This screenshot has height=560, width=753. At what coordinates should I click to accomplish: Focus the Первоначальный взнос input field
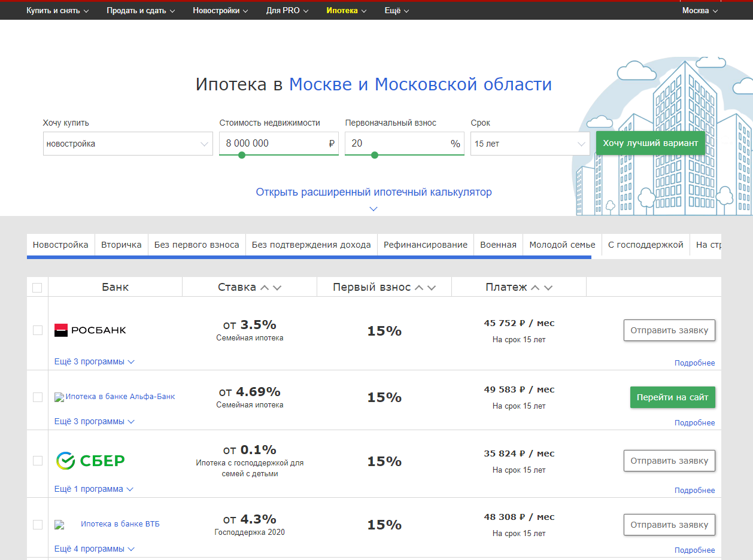(405, 144)
